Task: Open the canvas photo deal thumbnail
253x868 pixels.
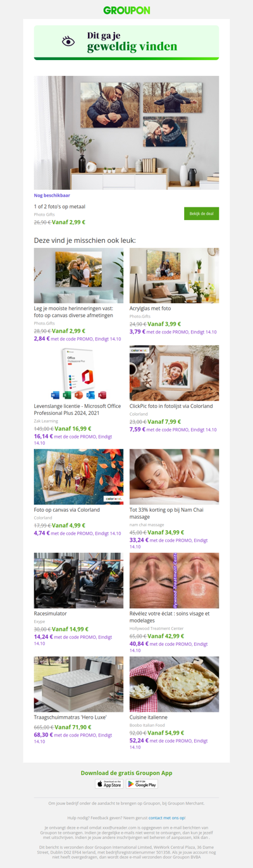Action: [78, 276]
